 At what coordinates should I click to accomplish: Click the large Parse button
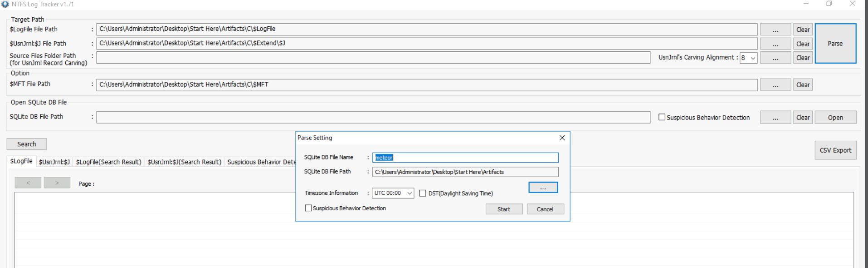point(835,44)
